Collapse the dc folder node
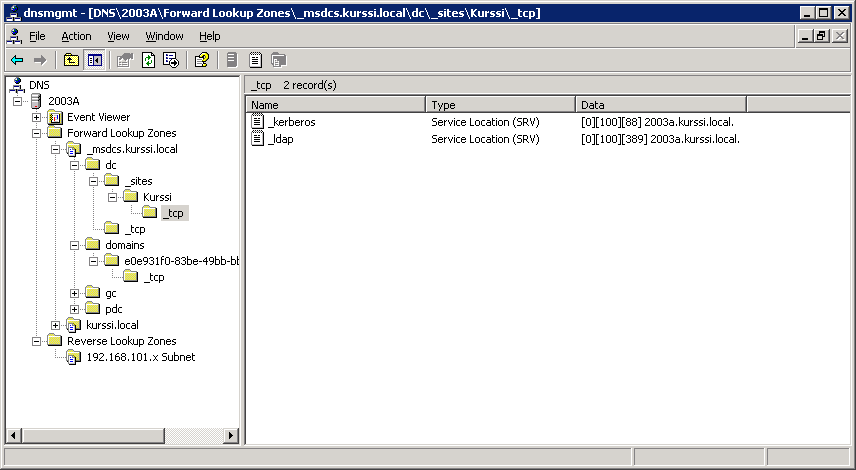856x470 pixels. point(74,165)
